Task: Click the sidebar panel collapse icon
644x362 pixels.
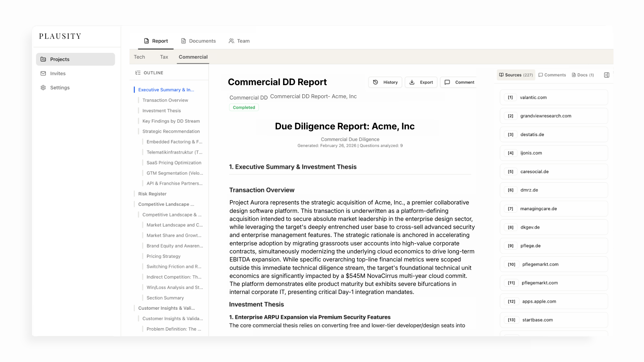Action: pyautogui.click(x=606, y=75)
